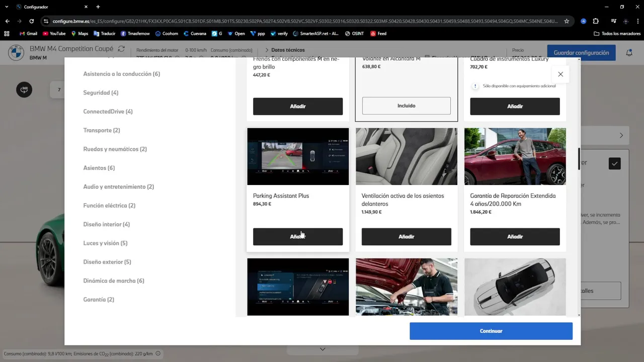Image resolution: width=644 pixels, height=362 pixels.
Task: Open Asistencia a la conducción (6) category
Action: (122, 74)
